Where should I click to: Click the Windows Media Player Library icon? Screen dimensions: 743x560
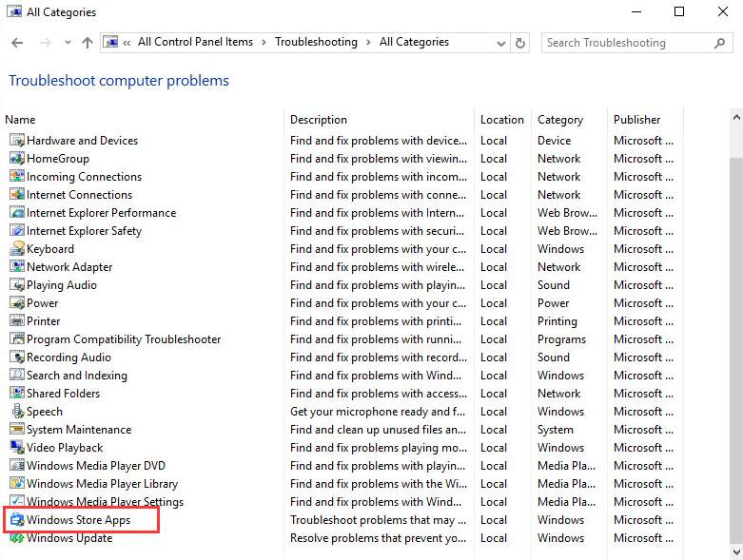coord(17,483)
